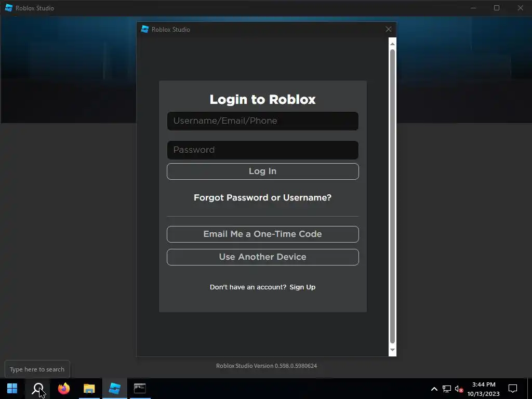This screenshot has height=399, width=532.
Task: Close the main Roblox Studio window
Action: pos(520,8)
